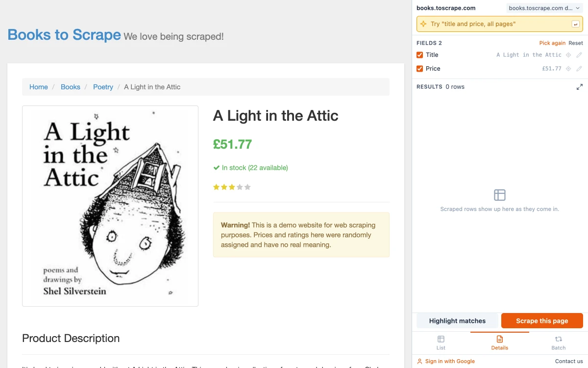Screen dimensions: 588x368
Task: Go to Home in the breadcrumb
Action: point(39,87)
